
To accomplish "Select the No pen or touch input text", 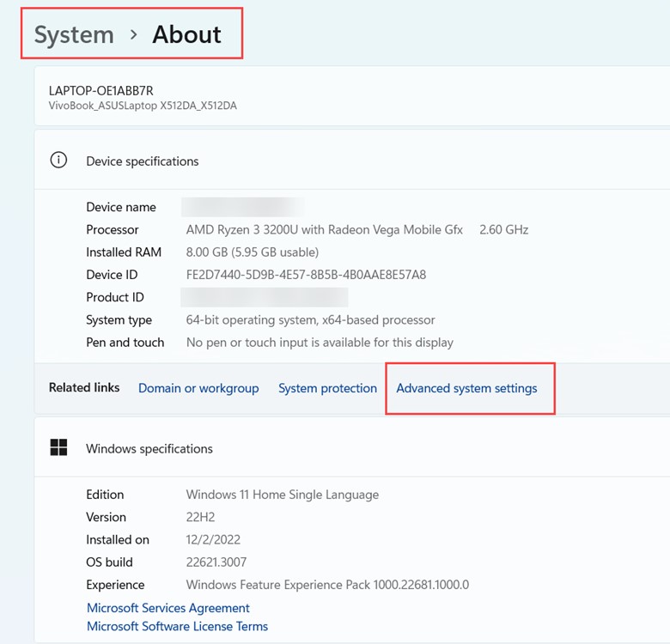I will (320, 343).
